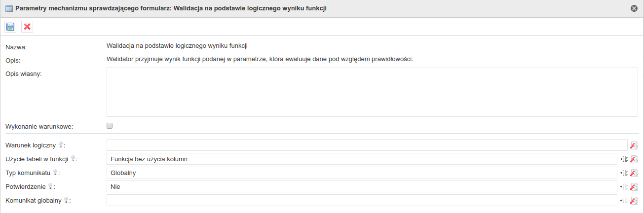This screenshot has height=213, width=644.
Task: Open the Użycie tabeli w funkcji dropdown
Action: pos(362,159)
